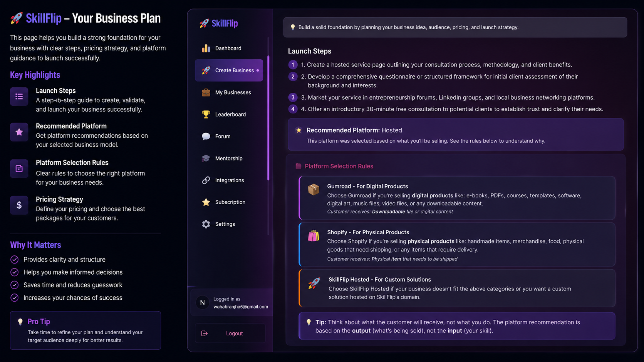Screen dimensions: 644x362
Task: Click the Settings gear icon
Action: click(x=206, y=224)
